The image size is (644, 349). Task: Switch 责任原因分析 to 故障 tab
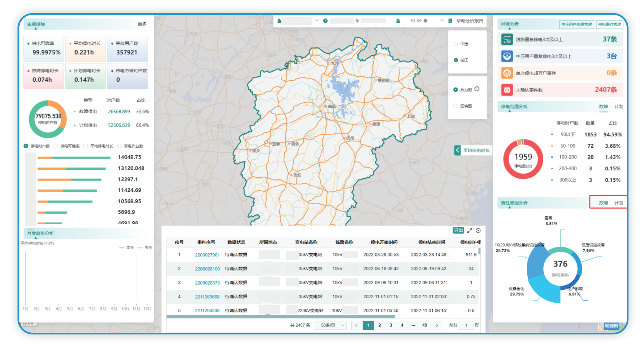[x=603, y=203]
